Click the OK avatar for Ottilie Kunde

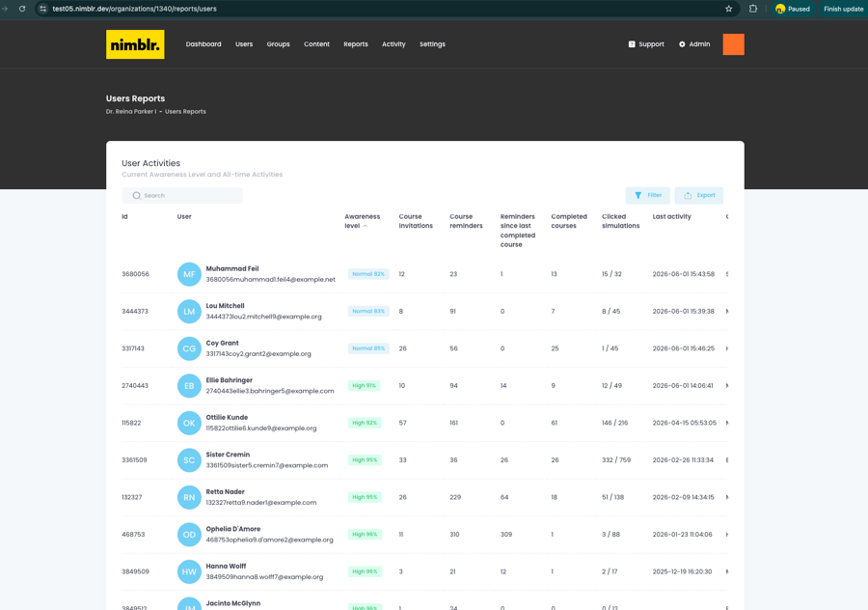point(189,423)
